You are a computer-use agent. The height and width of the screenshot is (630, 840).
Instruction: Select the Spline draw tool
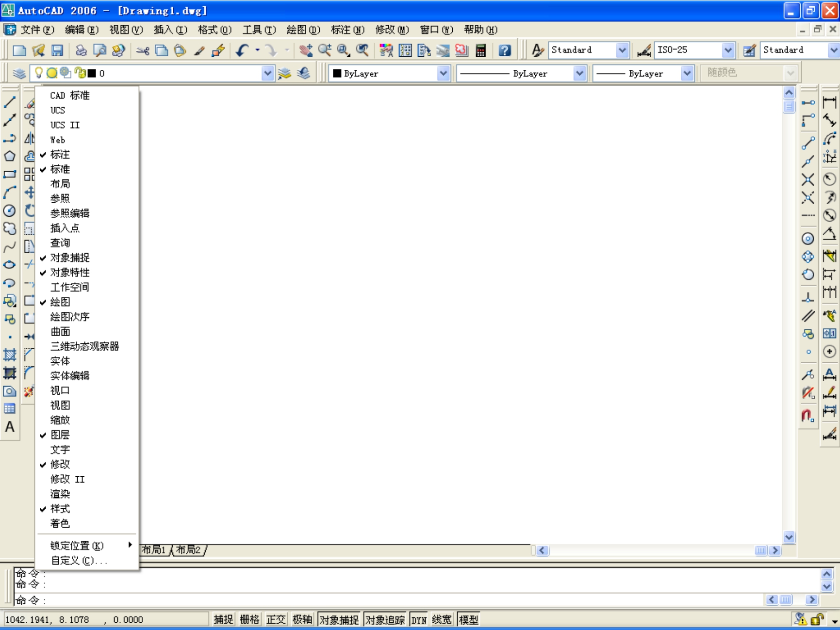pos(10,247)
